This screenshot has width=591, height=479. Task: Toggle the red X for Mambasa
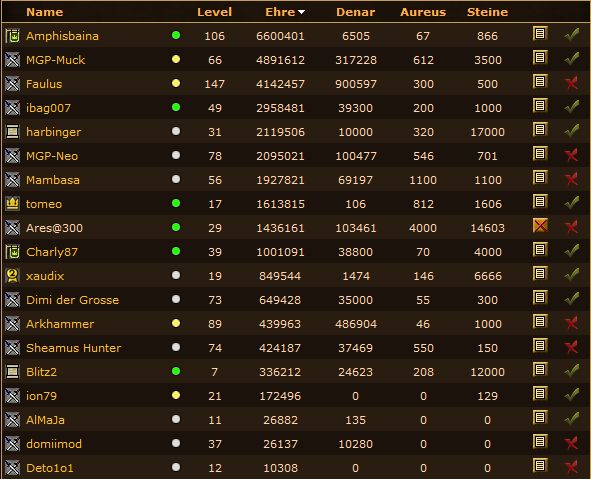pos(571,179)
